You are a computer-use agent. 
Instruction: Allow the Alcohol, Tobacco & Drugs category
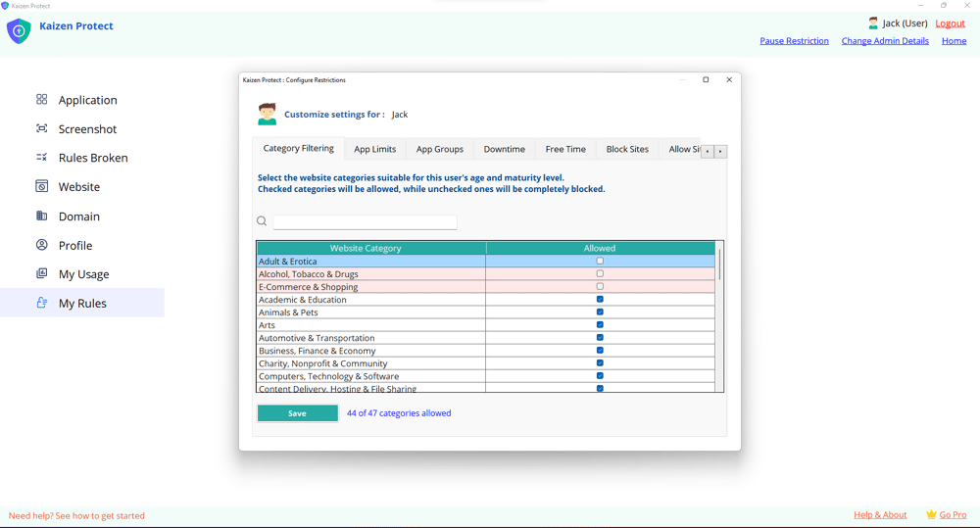(600, 274)
